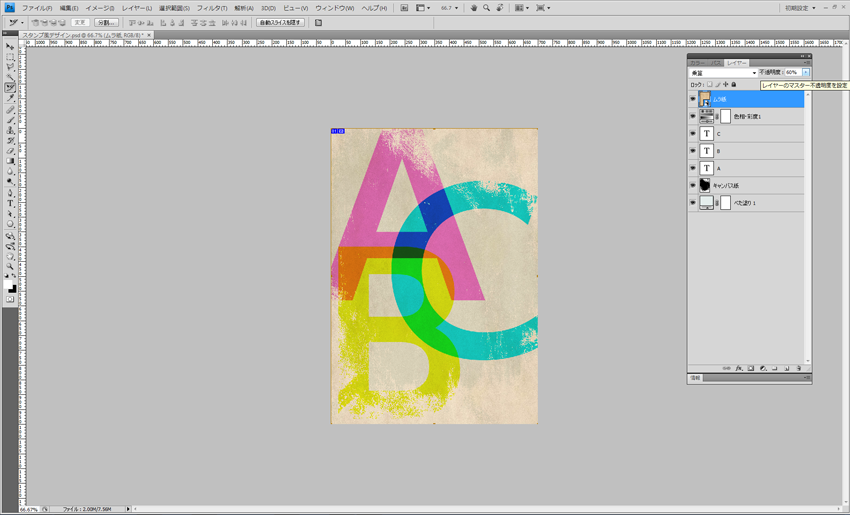Click the 自動スライスを隠す button
Viewport: 850px width, 515px height.
pyautogui.click(x=280, y=22)
